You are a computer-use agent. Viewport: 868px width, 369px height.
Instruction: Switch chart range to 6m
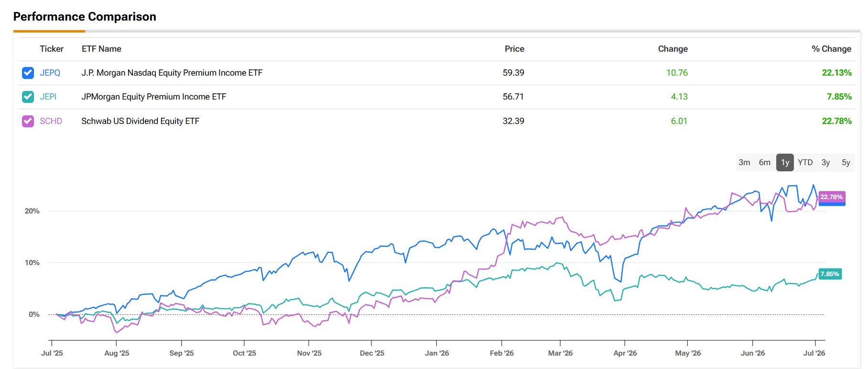[x=765, y=162]
